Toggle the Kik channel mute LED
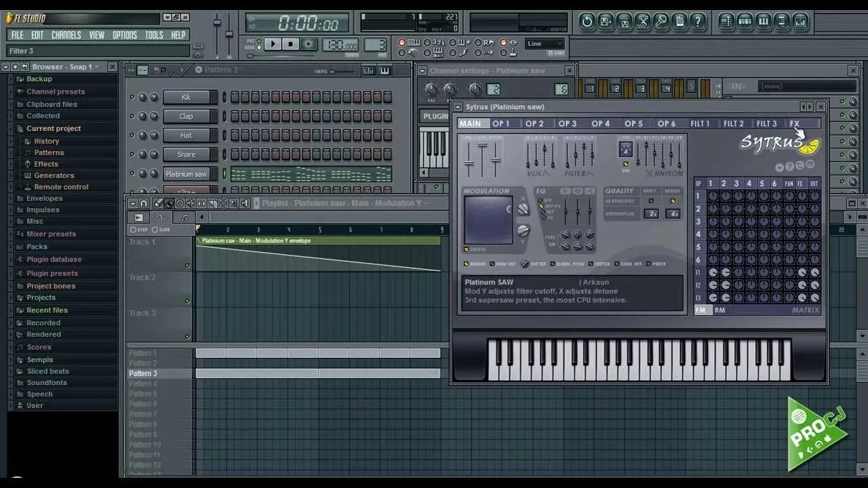 132,97
